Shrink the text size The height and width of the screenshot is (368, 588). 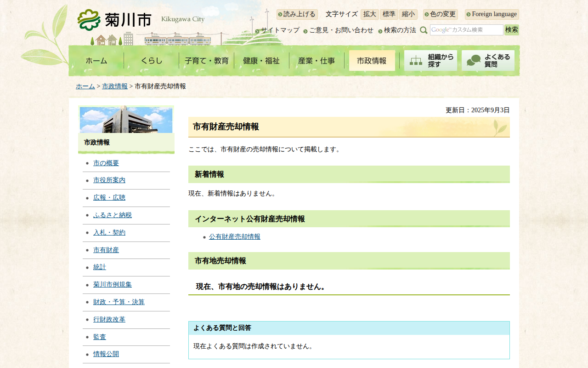[408, 14]
